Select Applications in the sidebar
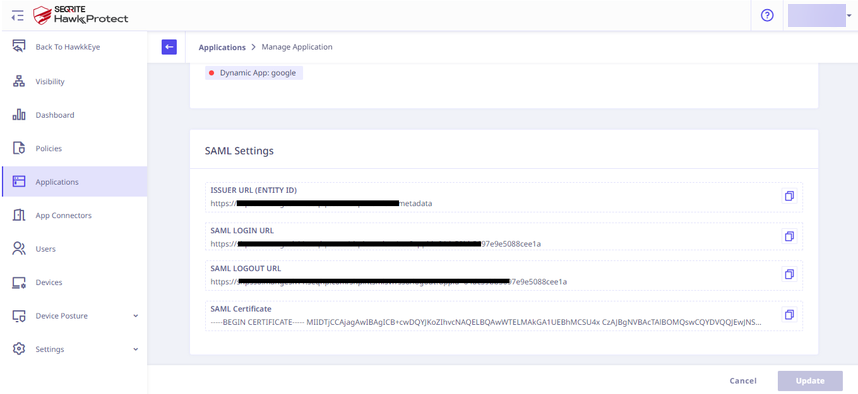 click(73, 182)
